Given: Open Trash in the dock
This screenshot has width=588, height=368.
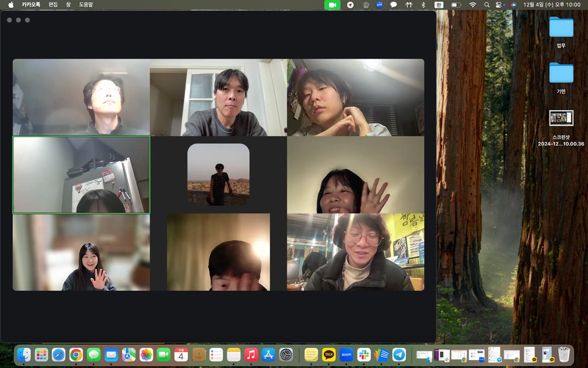Looking at the screenshot, I should pyautogui.click(x=564, y=355).
